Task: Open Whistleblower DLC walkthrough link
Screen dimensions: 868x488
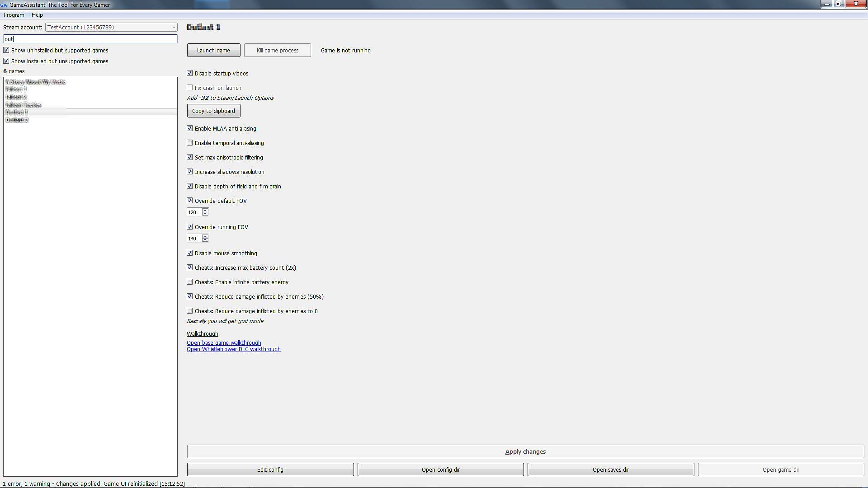Action: tap(233, 349)
